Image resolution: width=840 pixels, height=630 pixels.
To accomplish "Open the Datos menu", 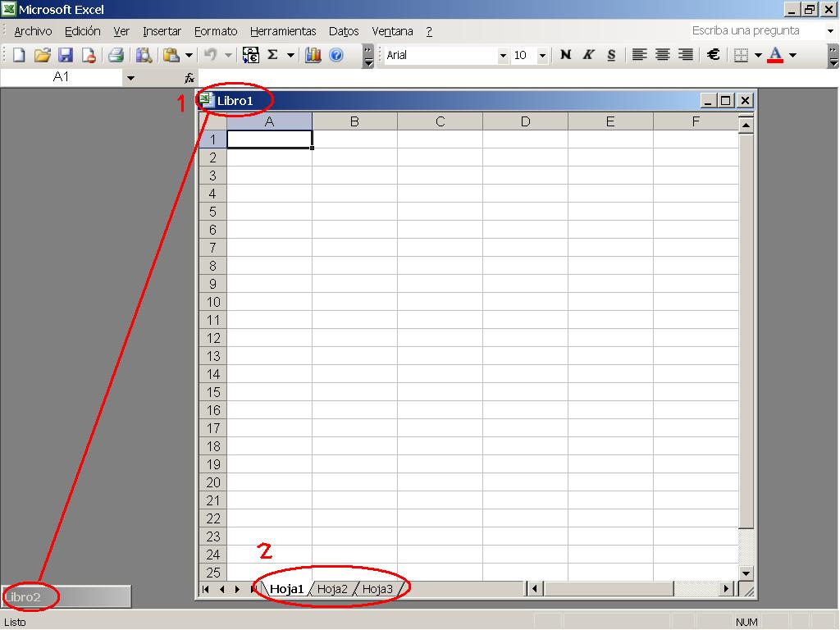I will 344,31.
